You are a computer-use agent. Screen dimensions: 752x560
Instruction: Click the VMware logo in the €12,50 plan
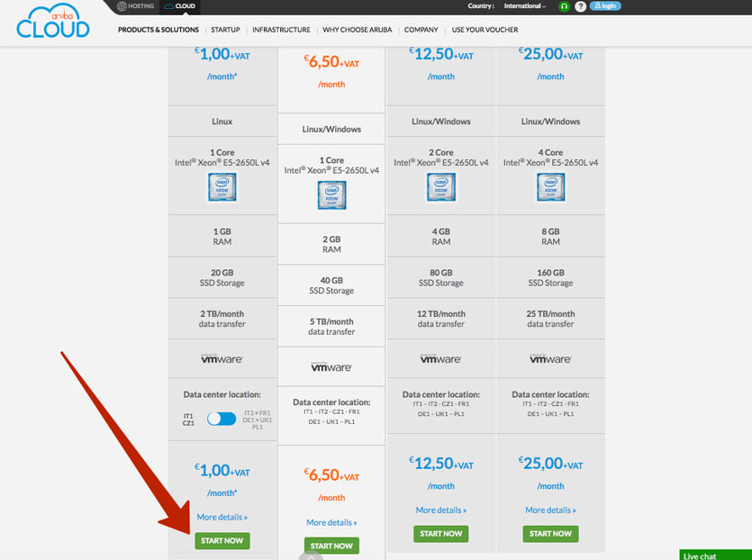coord(440,358)
